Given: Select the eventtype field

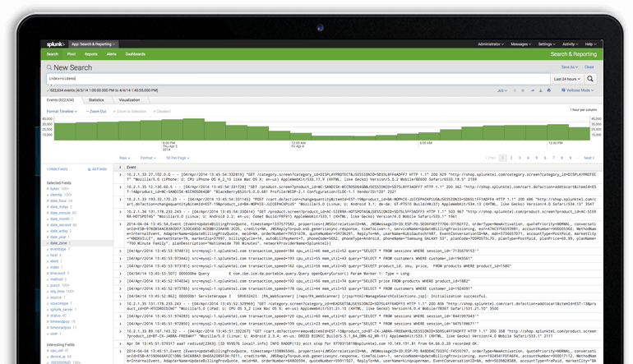Looking at the screenshot, I should (58, 250).
